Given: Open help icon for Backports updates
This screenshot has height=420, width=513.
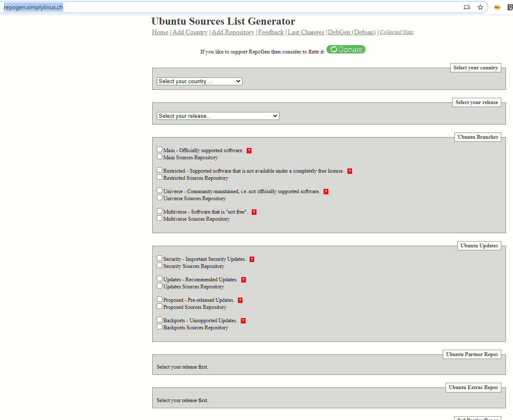Looking at the screenshot, I should click(243, 321).
